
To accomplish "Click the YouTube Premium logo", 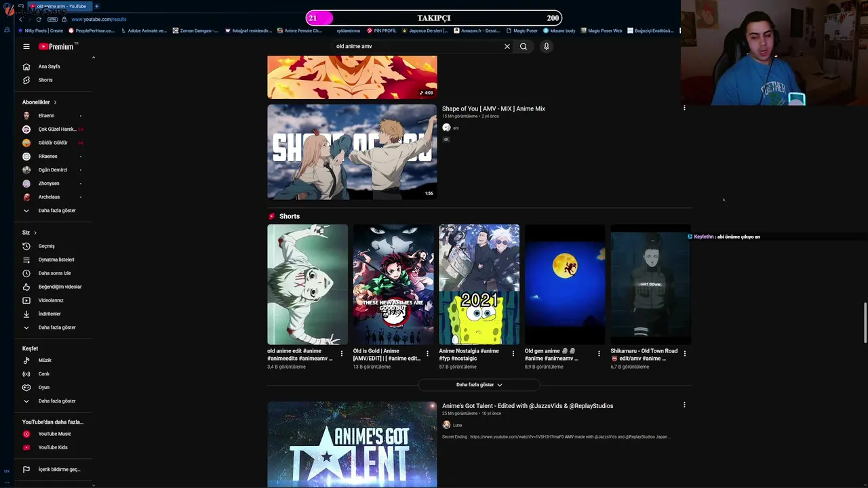I will click(56, 47).
